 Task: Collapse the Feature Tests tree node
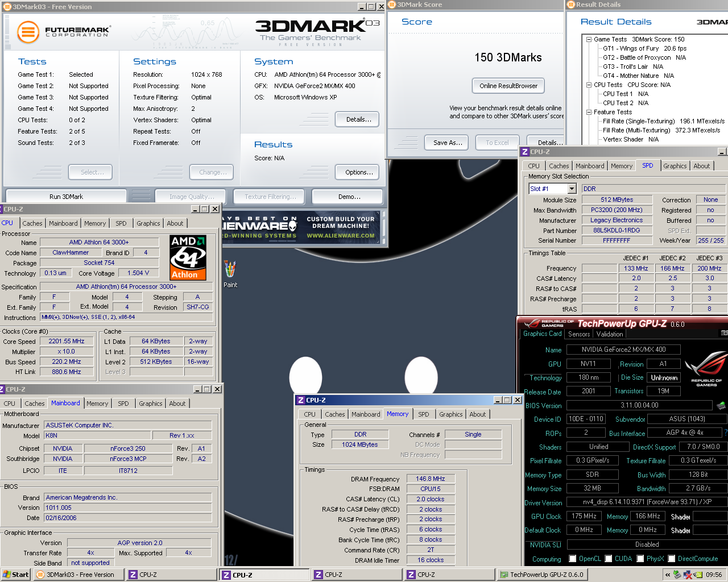pyautogui.click(x=589, y=112)
